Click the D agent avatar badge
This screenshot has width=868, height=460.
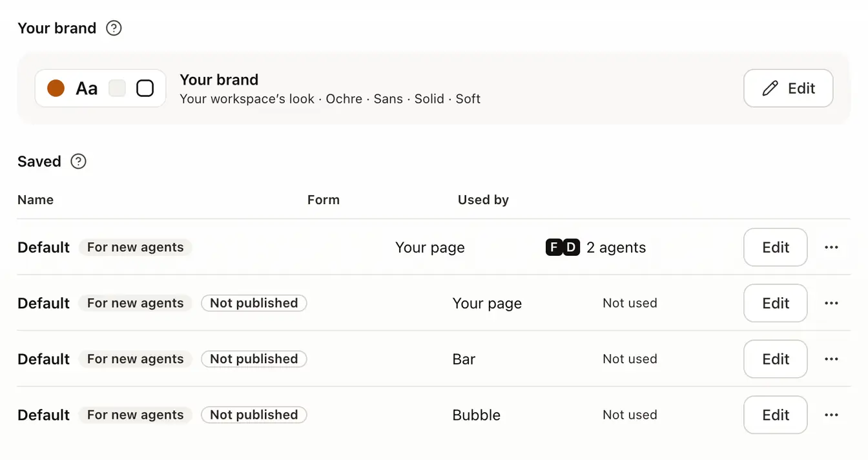572,247
